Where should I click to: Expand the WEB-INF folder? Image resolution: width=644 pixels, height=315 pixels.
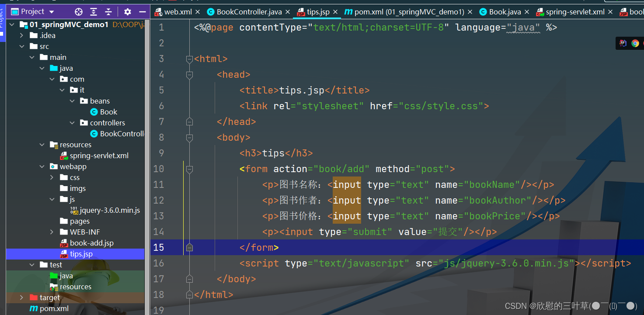[x=52, y=232]
